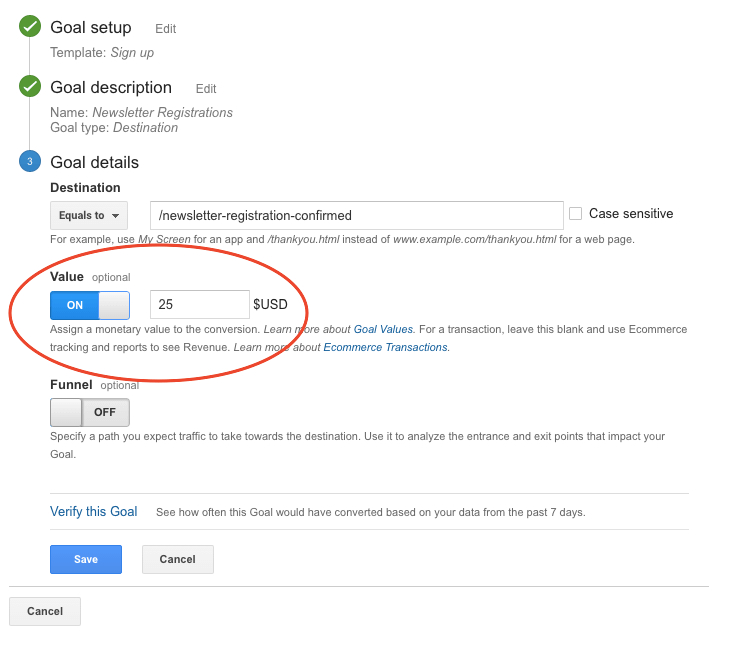The width and height of the screenshot is (744, 645).
Task: Toggle the Value switch off
Action: 90,305
